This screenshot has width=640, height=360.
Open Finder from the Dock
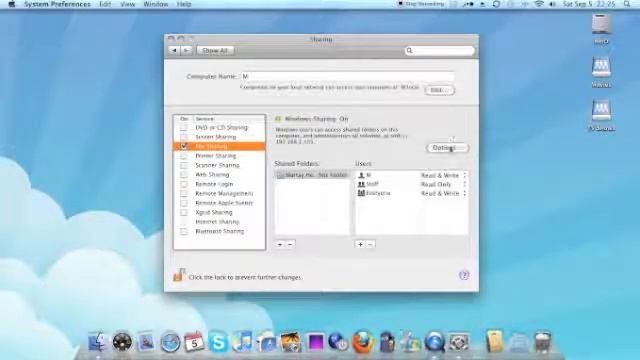click(98, 342)
